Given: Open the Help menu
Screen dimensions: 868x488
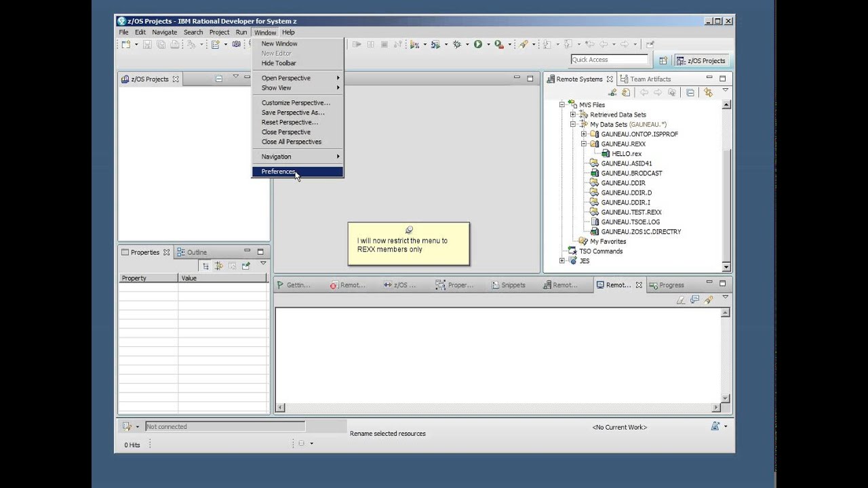Looking at the screenshot, I should (x=288, y=32).
